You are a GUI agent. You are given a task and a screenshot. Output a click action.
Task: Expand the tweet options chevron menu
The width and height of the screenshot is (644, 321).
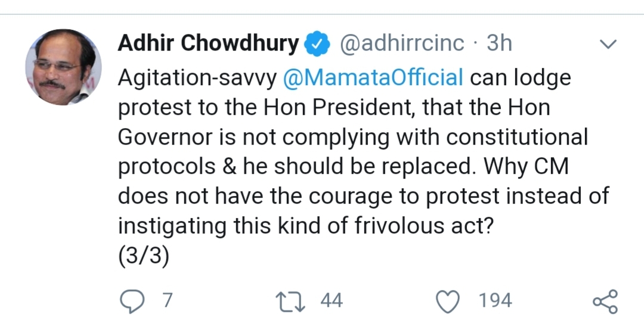click(608, 44)
